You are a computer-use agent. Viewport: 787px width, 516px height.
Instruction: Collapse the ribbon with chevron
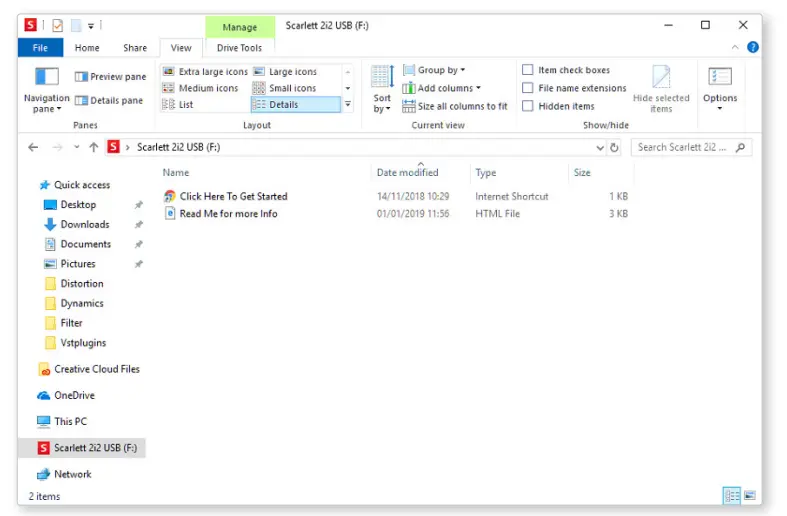(x=735, y=47)
